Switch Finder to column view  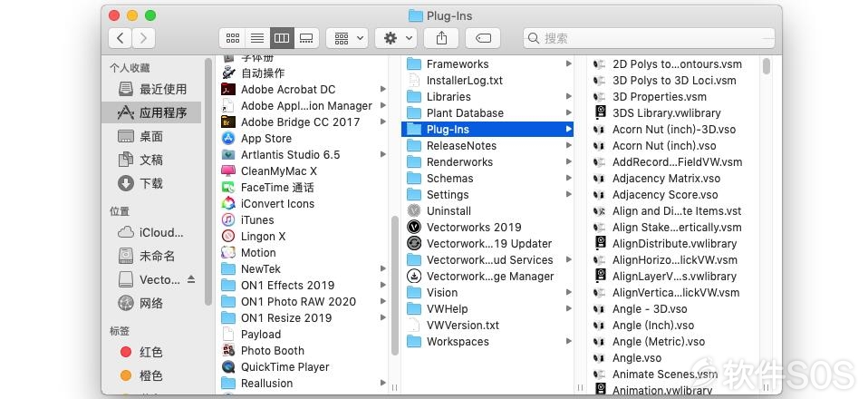(x=282, y=38)
